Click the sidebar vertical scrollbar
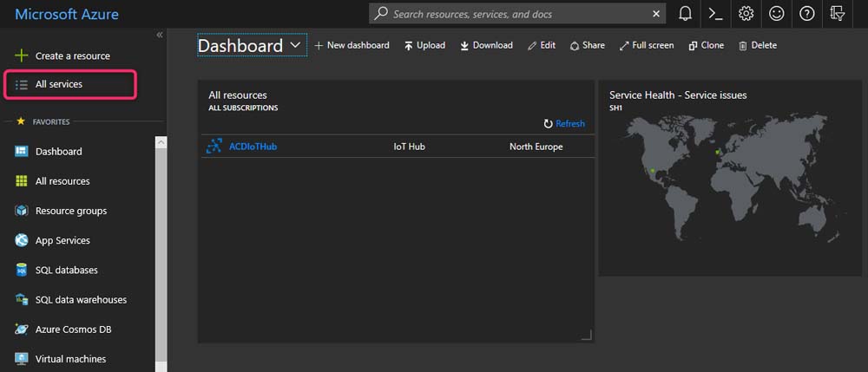The width and height of the screenshot is (868, 372). 161,251
